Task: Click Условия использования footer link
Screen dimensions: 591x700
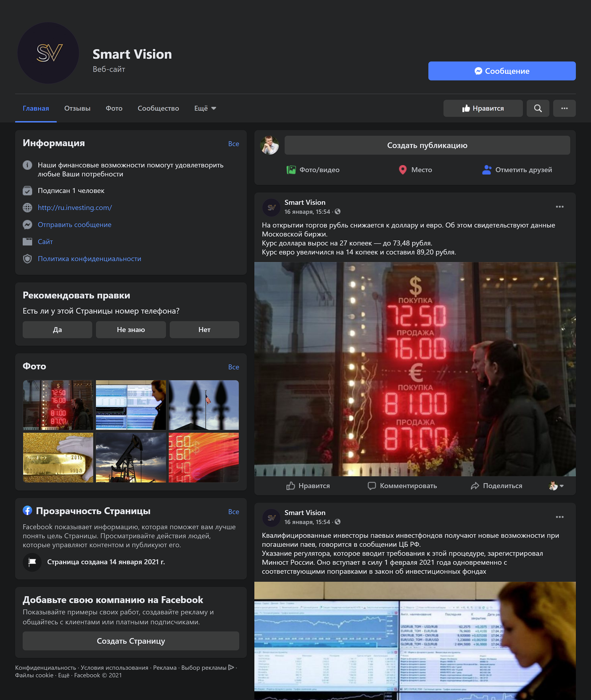Action: tap(114, 667)
